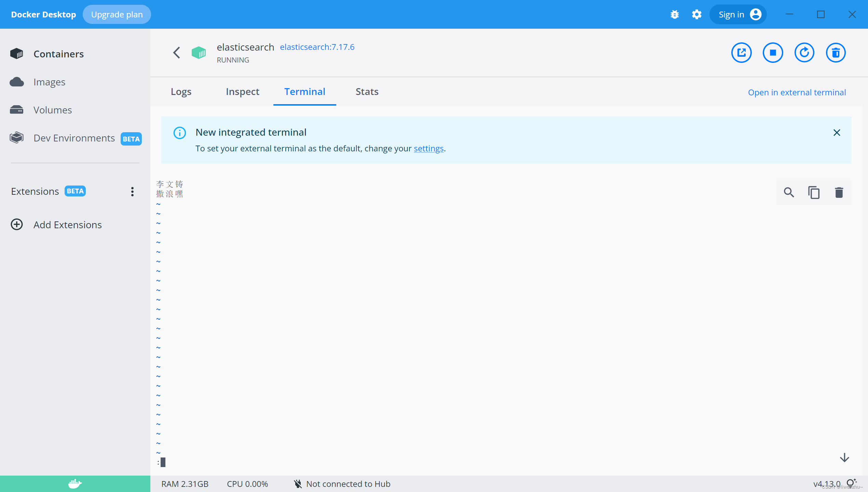Click the open in browser icon button

(x=741, y=53)
